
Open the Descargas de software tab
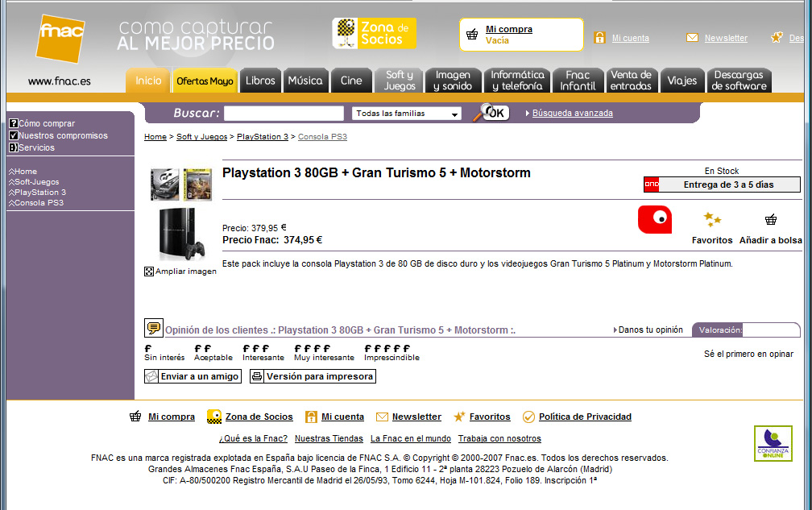coord(739,81)
